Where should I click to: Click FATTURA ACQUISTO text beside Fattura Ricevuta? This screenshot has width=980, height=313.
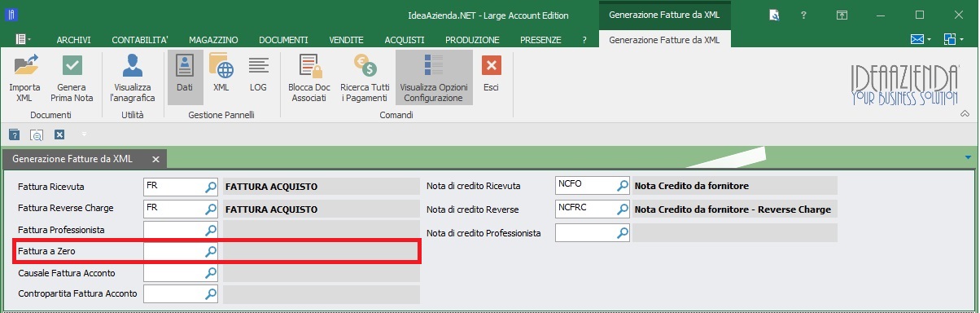pyautogui.click(x=271, y=187)
